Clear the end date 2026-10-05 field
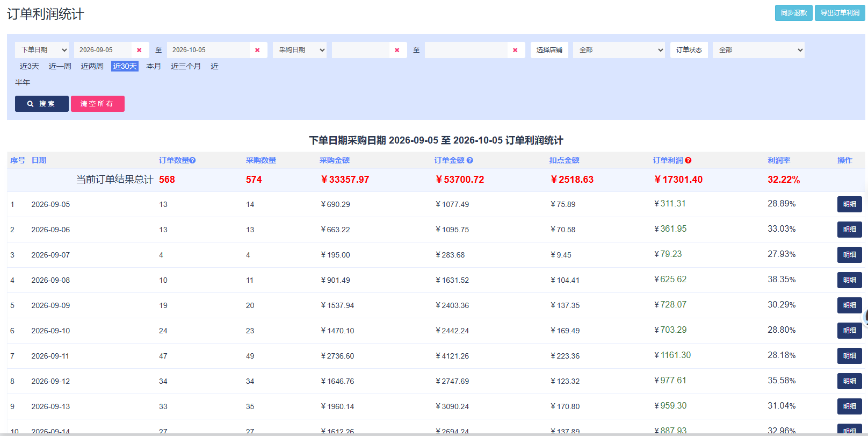This screenshot has height=436, width=868. [x=257, y=50]
